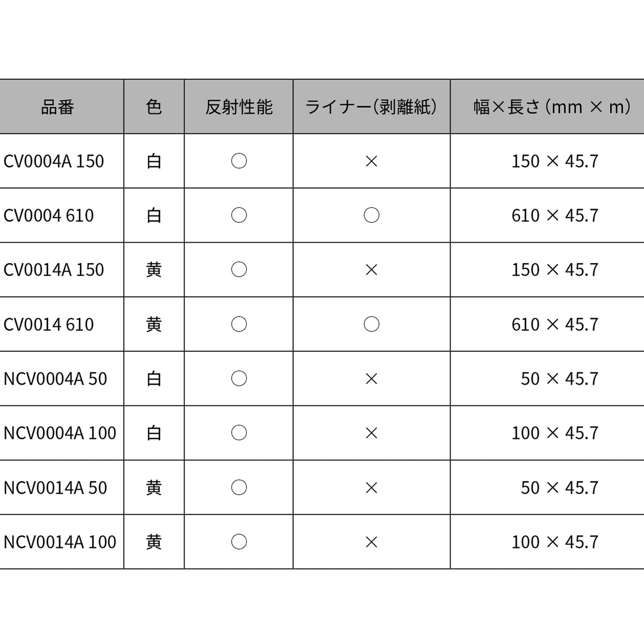Click the liner × mark in NCV0014A 100 row
This screenshot has height=644, width=644.
pos(371,542)
